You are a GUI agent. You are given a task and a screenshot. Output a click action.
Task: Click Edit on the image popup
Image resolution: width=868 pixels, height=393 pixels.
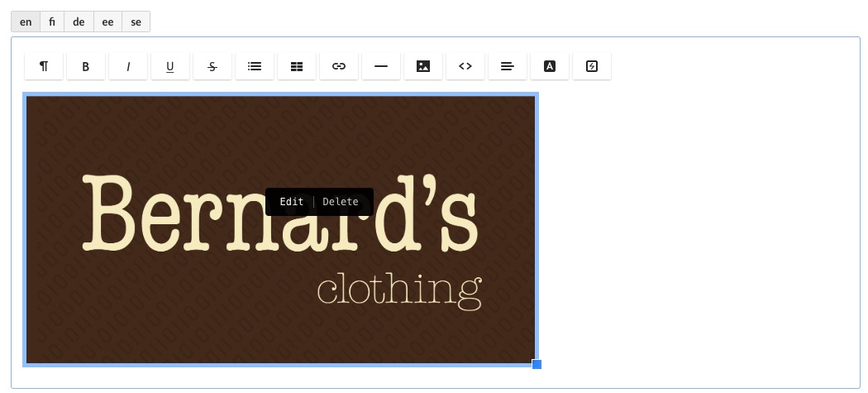tap(292, 202)
